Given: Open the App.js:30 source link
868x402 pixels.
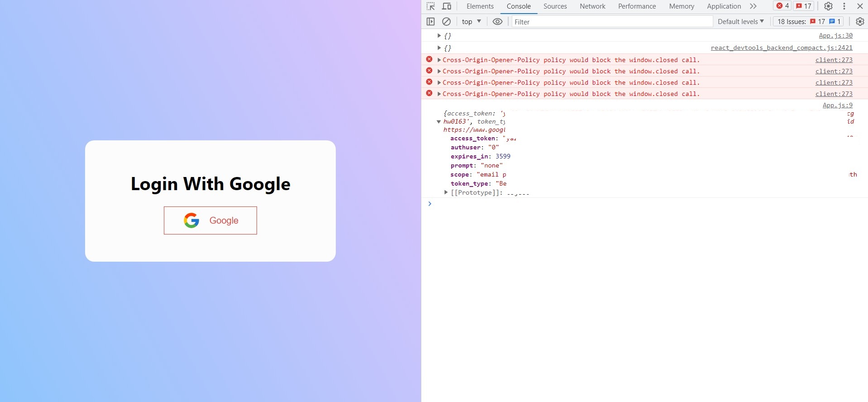Looking at the screenshot, I should tap(835, 35).
